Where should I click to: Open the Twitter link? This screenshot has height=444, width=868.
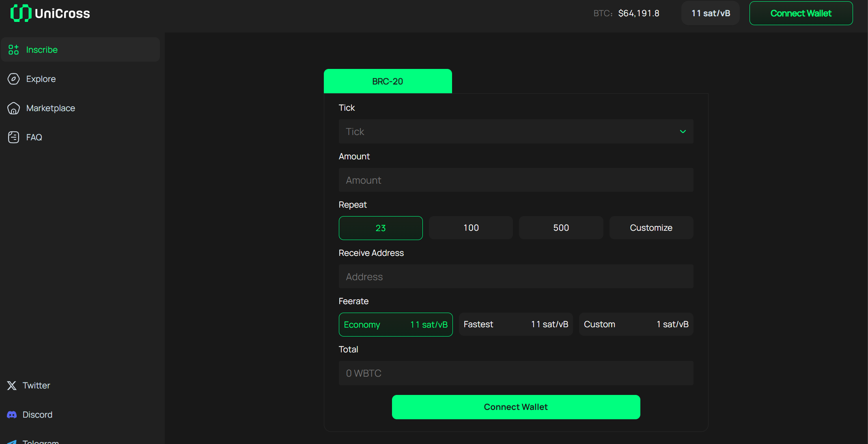click(x=36, y=385)
